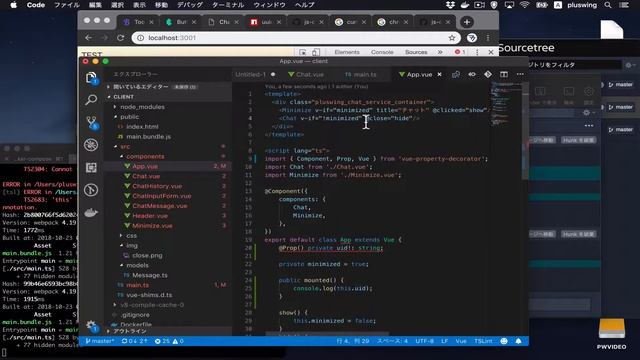Switch to Chat.vue editor tab
Image resolution: width=640 pixels, height=360 pixels.
[x=306, y=74]
